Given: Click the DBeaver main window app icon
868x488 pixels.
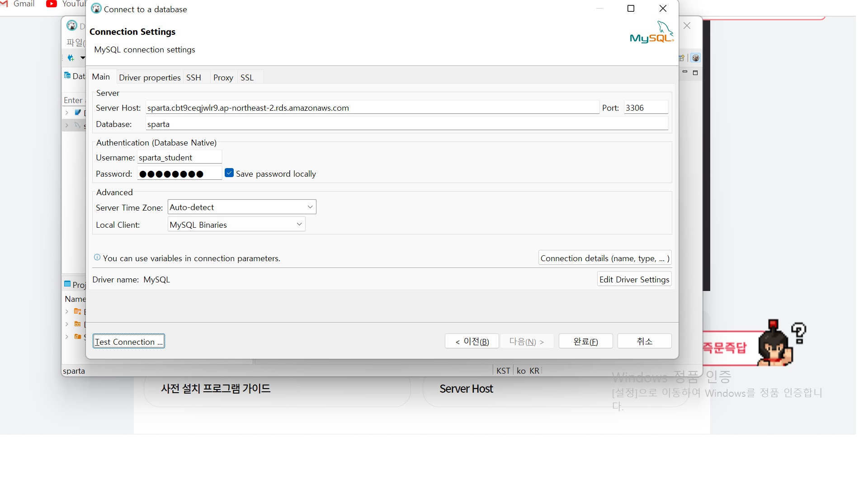Looking at the screenshot, I should [x=71, y=25].
